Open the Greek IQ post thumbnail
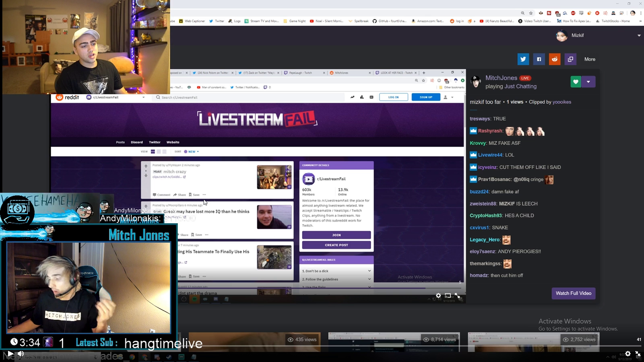Screen dimensions: 644x362 coord(274,217)
